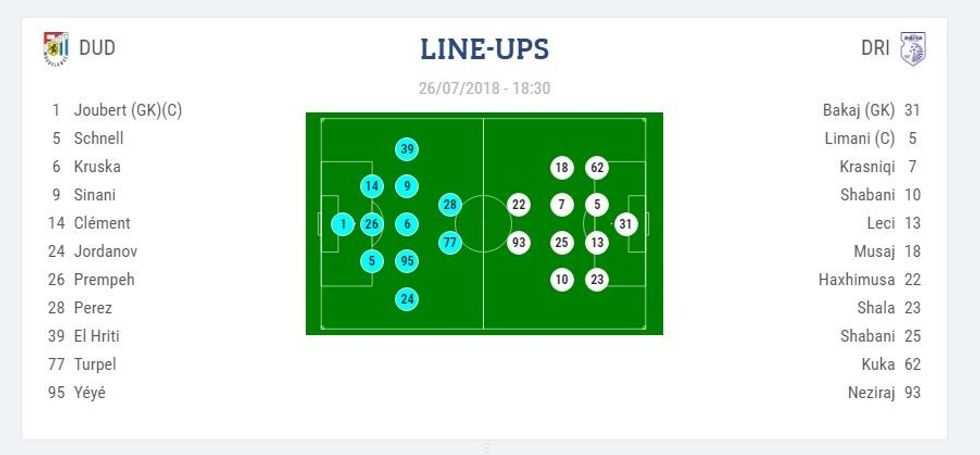Open Turpel in the DUD lineup list

[97, 364]
